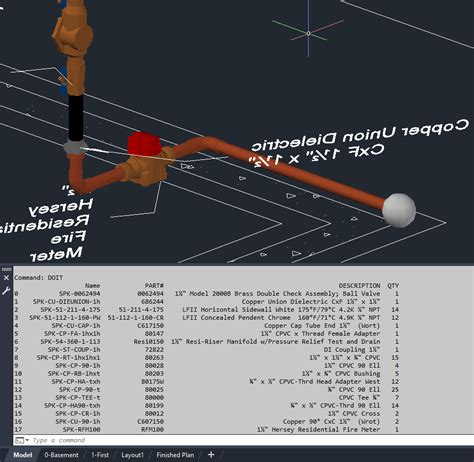This screenshot has height=462, width=474.
Task: Click the name 'SPK-0062494'
Action: pos(80,294)
